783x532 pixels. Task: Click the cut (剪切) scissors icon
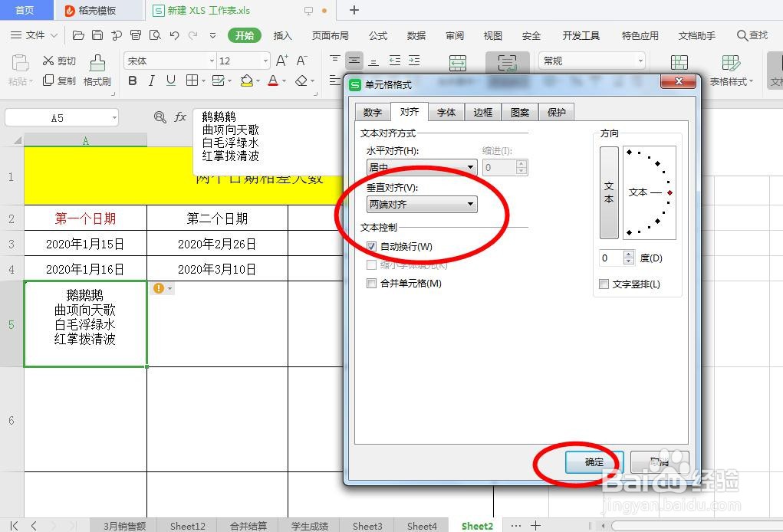pyautogui.click(x=48, y=61)
